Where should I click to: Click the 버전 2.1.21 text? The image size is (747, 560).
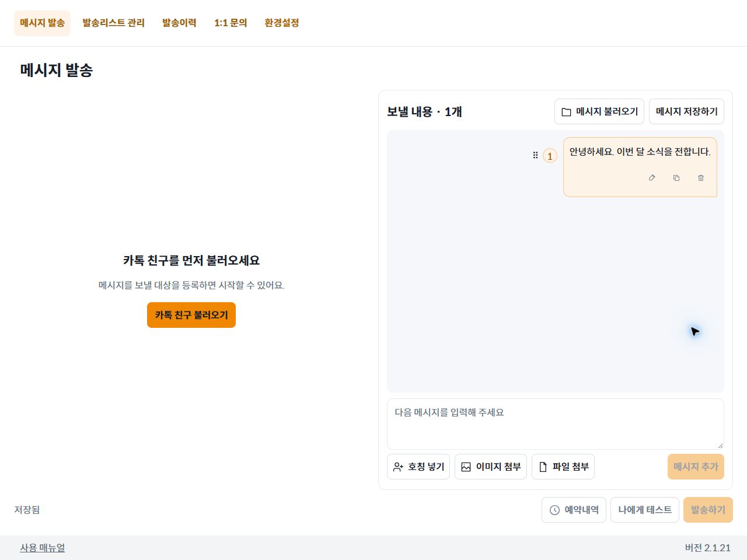point(708,548)
